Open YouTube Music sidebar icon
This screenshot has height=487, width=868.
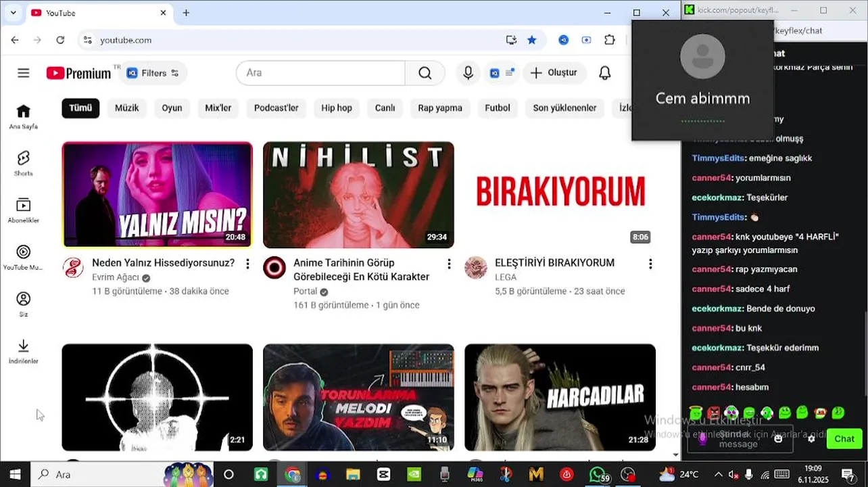[x=24, y=257]
